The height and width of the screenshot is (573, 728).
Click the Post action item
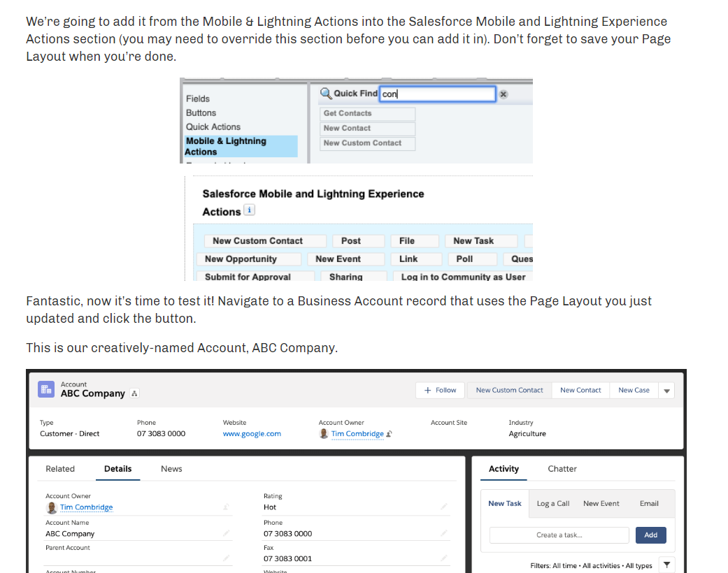(x=359, y=241)
